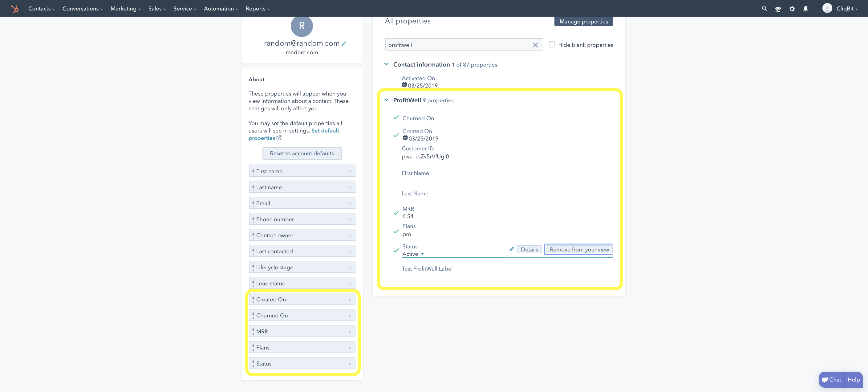Click calendar icon beside Activated On date
The width and height of the screenshot is (868, 392).
click(404, 85)
